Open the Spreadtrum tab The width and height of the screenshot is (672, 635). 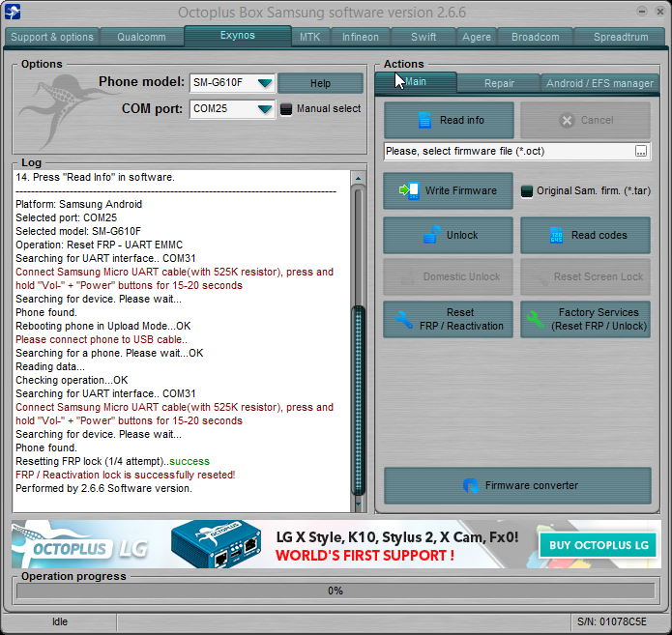click(x=621, y=37)
